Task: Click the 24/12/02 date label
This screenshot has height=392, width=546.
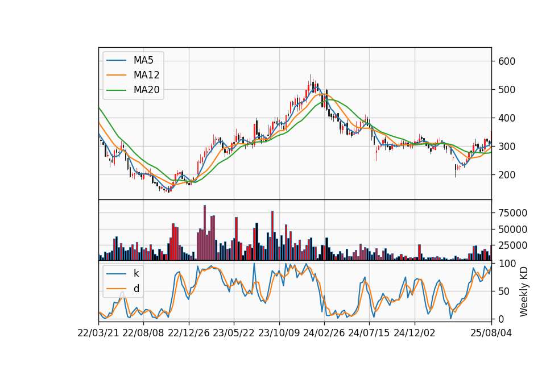Action: point(415,333)
